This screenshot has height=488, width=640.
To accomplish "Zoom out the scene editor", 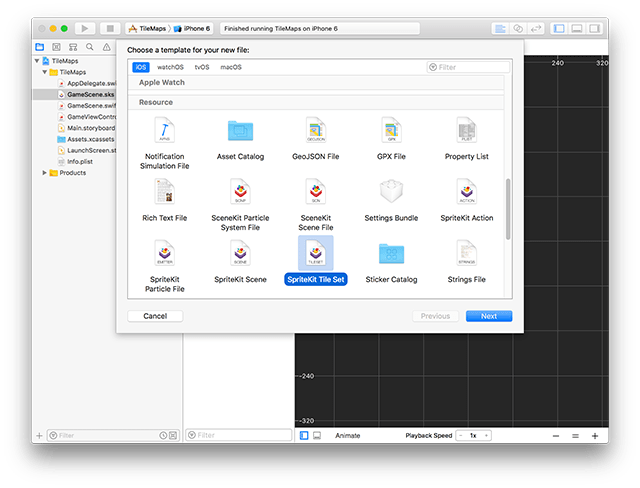I will (556, 436).
